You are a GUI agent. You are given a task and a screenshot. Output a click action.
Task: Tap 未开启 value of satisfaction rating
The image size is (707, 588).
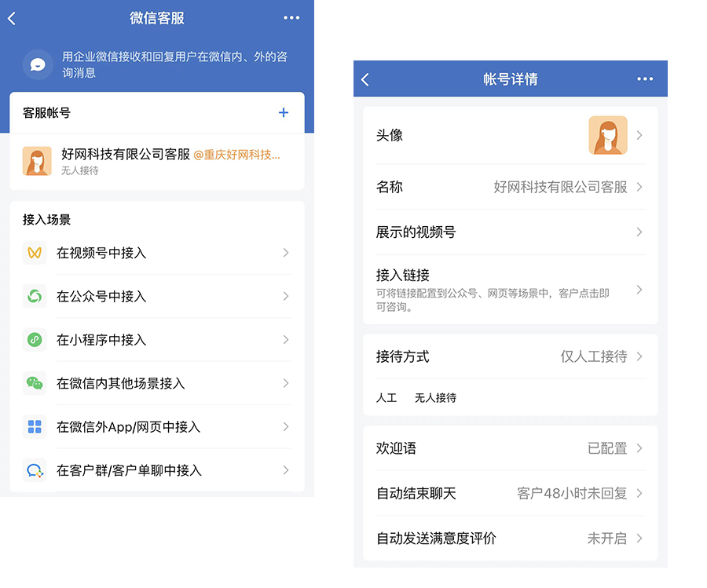pyautogui.click(x=607, y=539)
